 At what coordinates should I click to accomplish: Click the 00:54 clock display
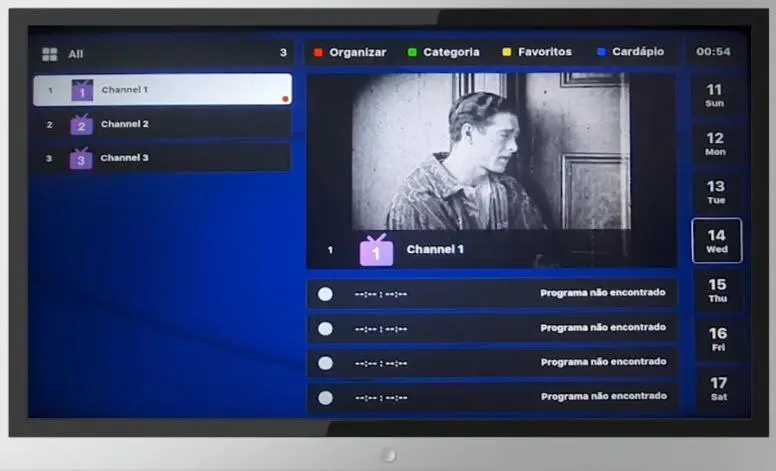pos(713,52)
